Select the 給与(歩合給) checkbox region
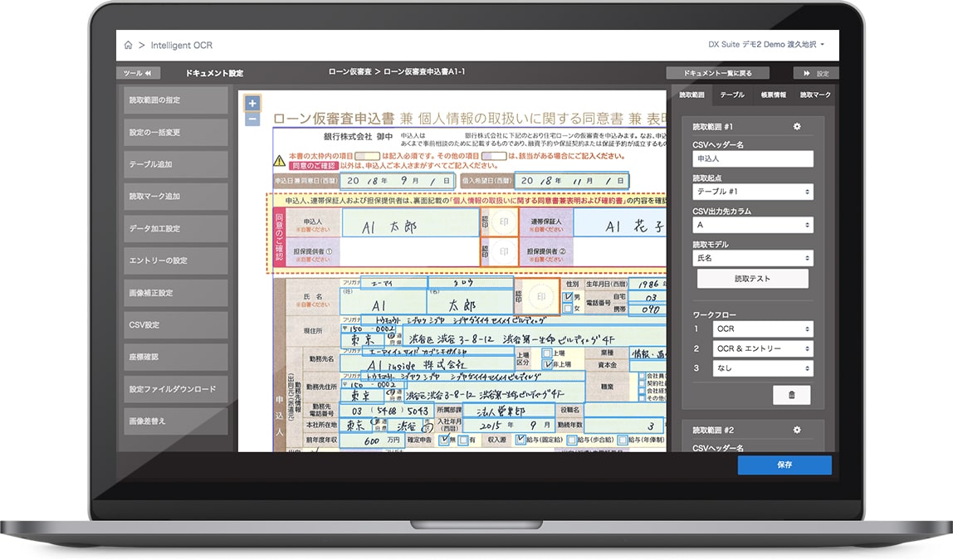The height and width of the screenshot is (560, 953). [x=572, y=440]
